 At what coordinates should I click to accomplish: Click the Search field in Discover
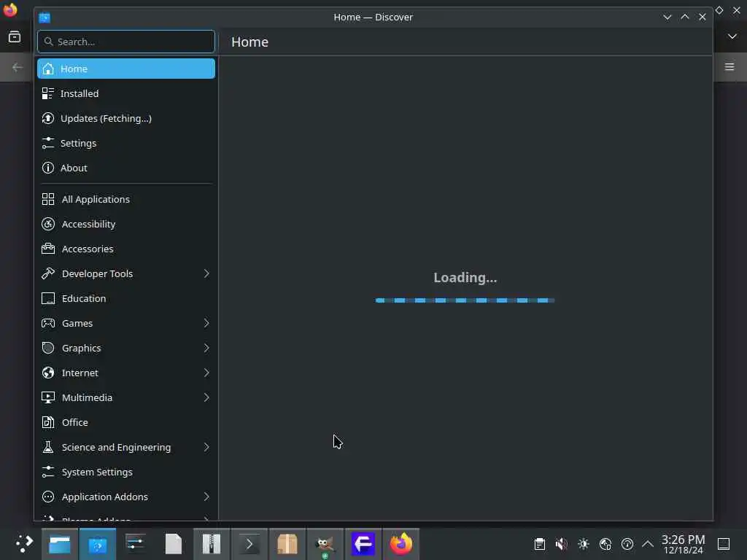(x=126, y=42)
